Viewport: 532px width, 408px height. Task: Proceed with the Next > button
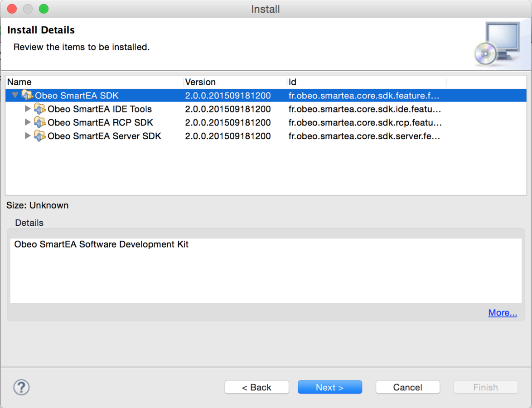pos(330,387)
